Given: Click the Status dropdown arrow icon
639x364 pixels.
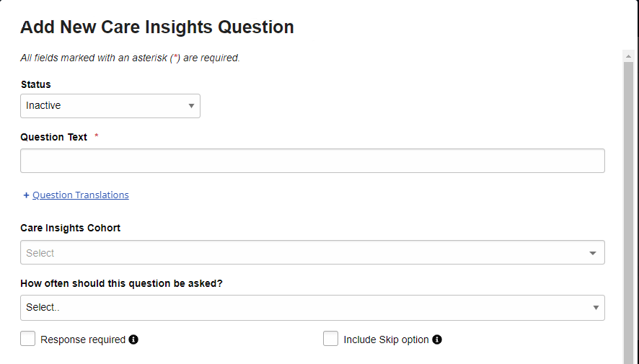Looking at the screenshot, I should 191,106.
